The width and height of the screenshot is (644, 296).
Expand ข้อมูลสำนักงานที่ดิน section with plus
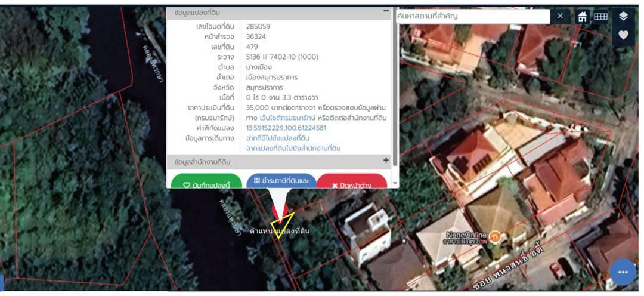pyautogui.click(x=386, y=161)
